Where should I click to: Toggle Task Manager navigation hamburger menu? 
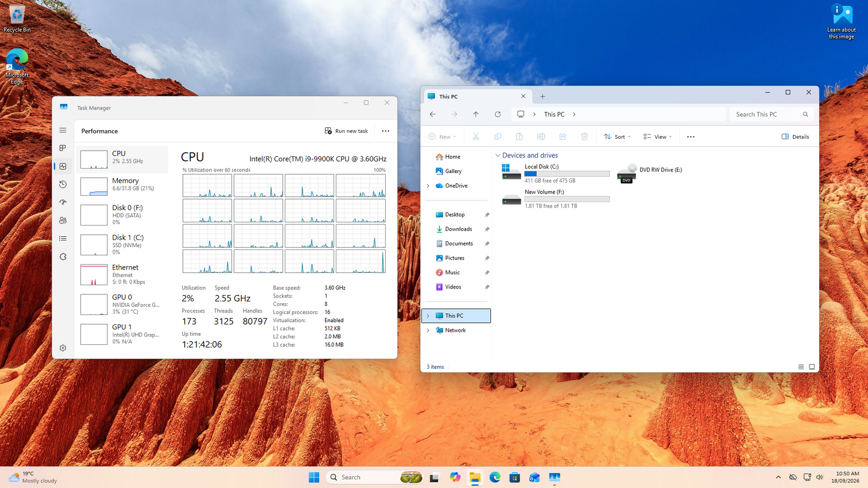[x=63, y=130]
